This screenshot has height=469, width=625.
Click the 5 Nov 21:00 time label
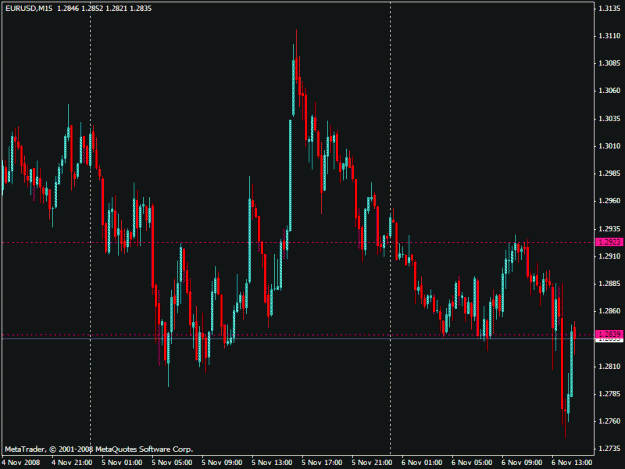click(372, 463)
